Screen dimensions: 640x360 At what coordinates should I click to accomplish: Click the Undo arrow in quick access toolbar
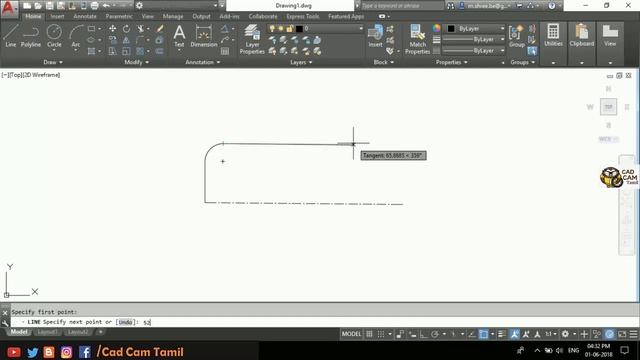106,6
